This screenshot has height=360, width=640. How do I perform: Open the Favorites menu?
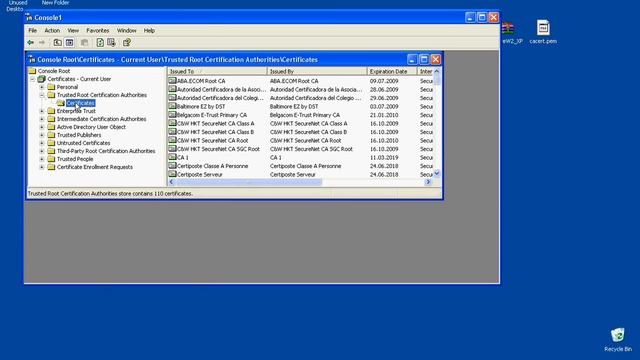click(98, 31)
